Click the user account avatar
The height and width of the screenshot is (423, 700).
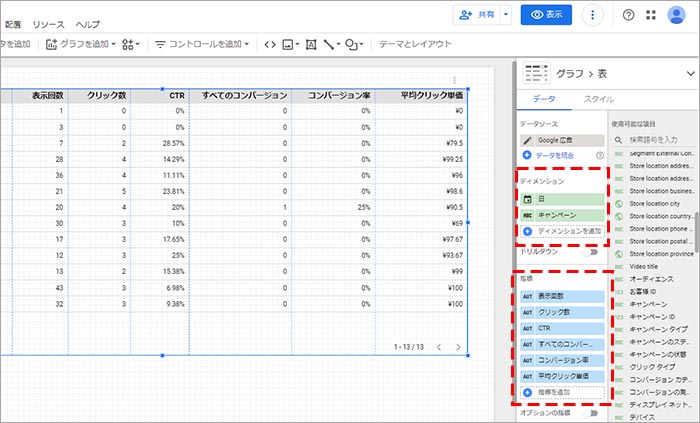(x=679, y=15)
